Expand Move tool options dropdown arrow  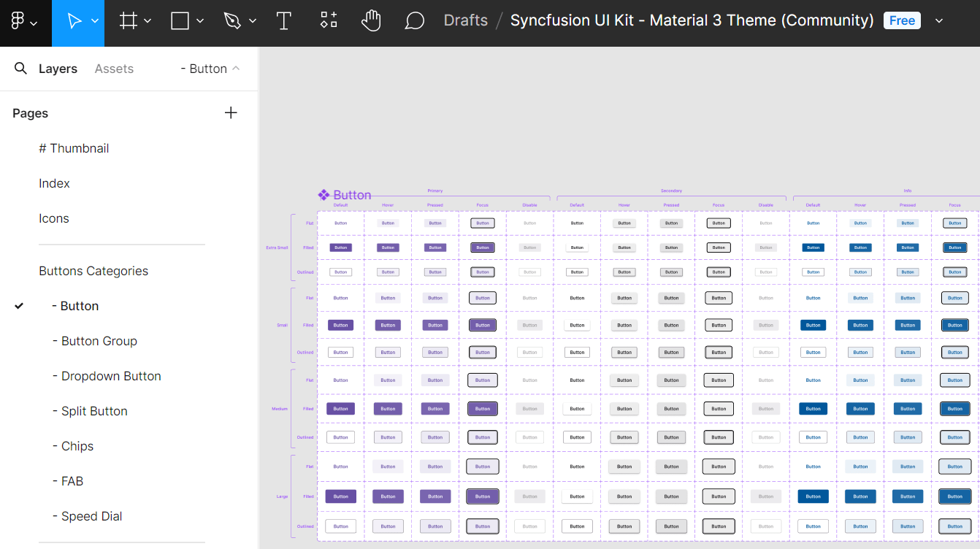coord(95,21)
